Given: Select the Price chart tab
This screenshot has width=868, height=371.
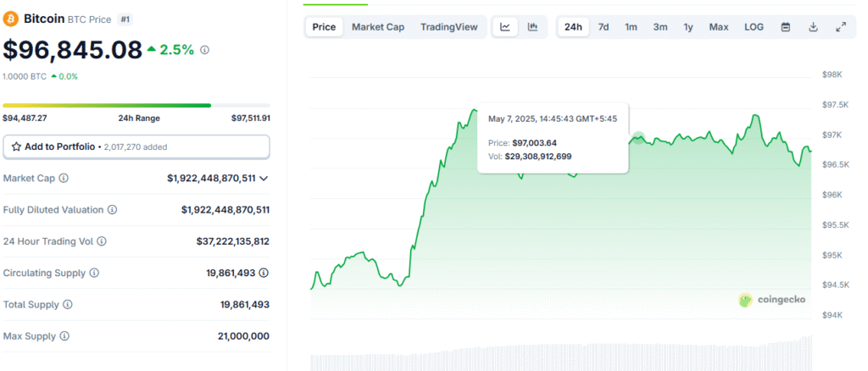Looking at the screenshot, I should pos(324,27).
